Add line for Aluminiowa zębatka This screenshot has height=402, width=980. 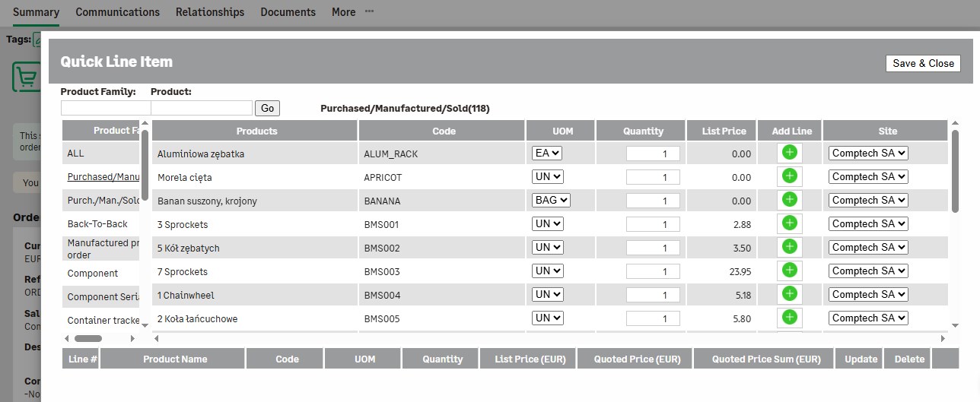tap(790, 153)
